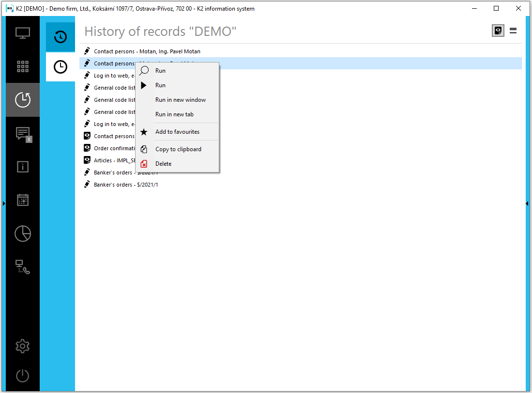The height and width of the screenshot is (393, 532).
Task: Open the desktop monitor sidebar icon
Action: pyautogui.click(x=23, y=33)
